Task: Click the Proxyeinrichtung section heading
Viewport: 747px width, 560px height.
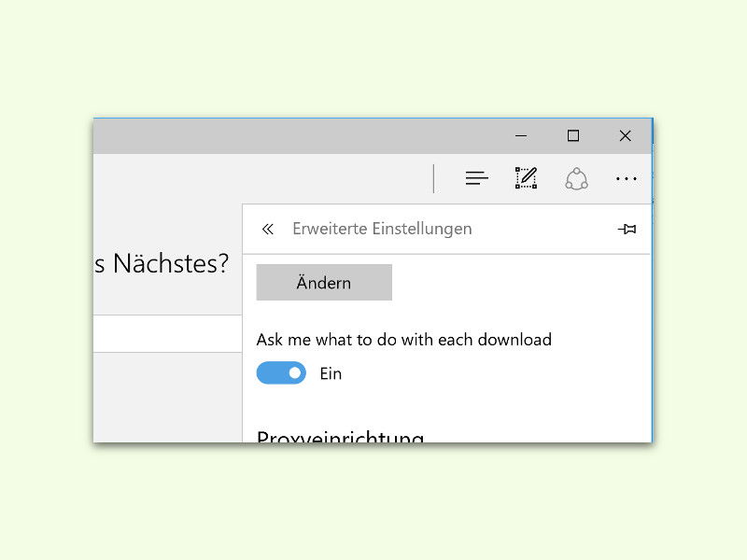Action: coord(340,436)
